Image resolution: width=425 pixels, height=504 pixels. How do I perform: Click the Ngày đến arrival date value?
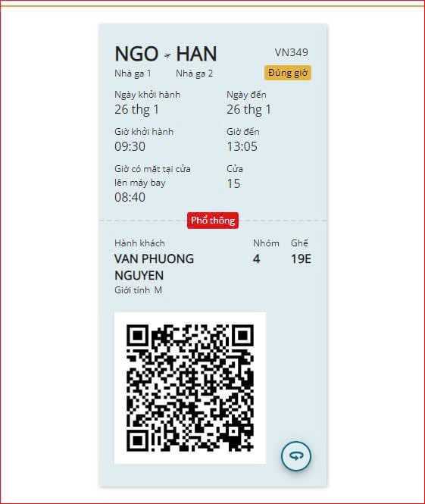(x=249, y=110)
